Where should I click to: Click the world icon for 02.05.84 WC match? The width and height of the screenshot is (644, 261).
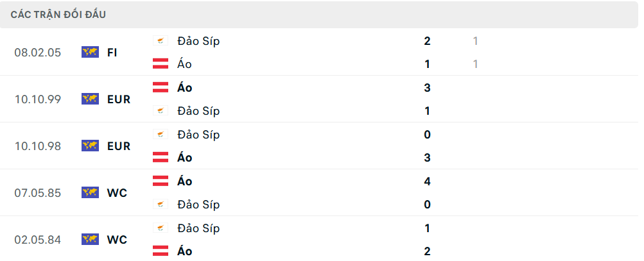90,239
